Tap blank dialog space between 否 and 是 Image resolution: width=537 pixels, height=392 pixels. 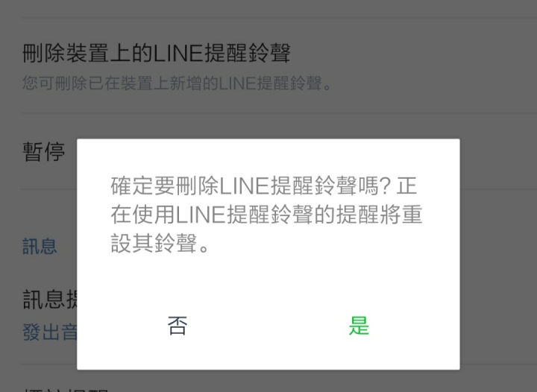tap(268, 326)
